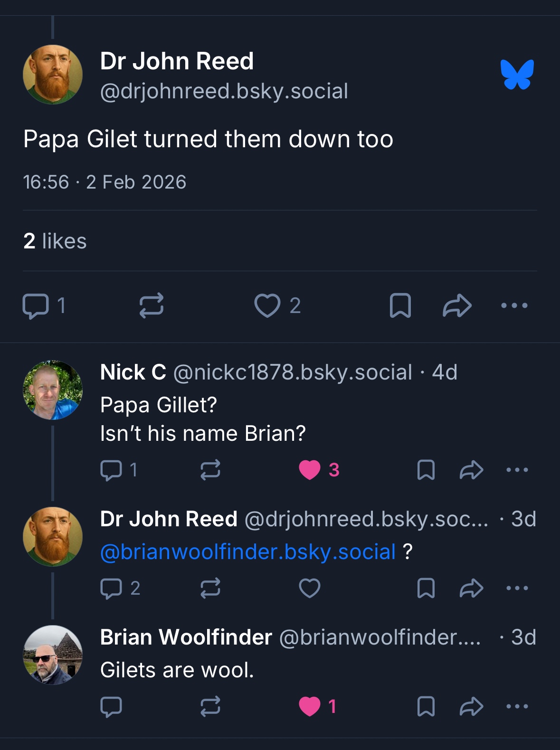Open Nick C's profile avatar
The image size is (560, 750).
click(53, 390)
